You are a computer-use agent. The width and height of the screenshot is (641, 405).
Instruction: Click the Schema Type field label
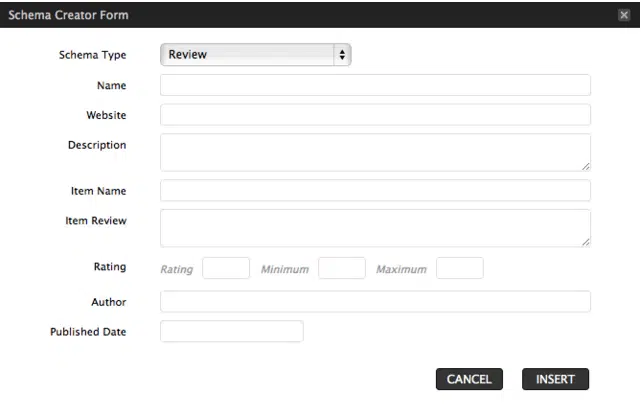[x=92, y=55]
